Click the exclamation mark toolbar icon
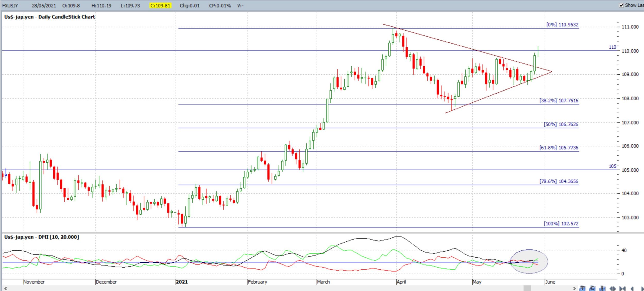The image size is (644, 291). (x=602, y=288)
